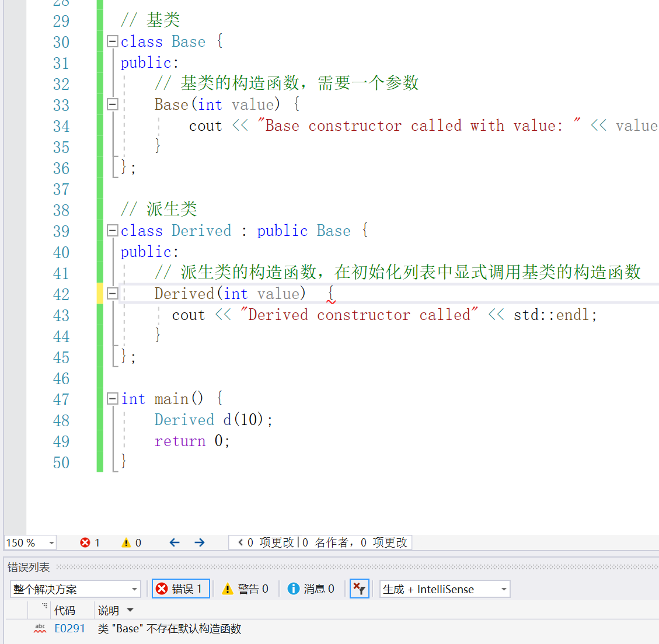
Task: Open the 生成 + IntelliSense source dropdown
Action: (x=445, y=589)
